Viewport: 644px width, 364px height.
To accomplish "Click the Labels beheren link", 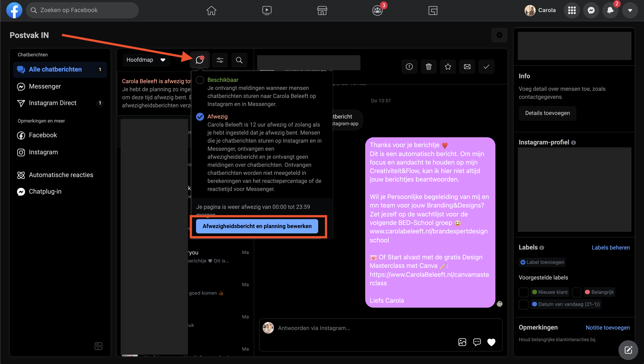I will click(x=610, y=248).
